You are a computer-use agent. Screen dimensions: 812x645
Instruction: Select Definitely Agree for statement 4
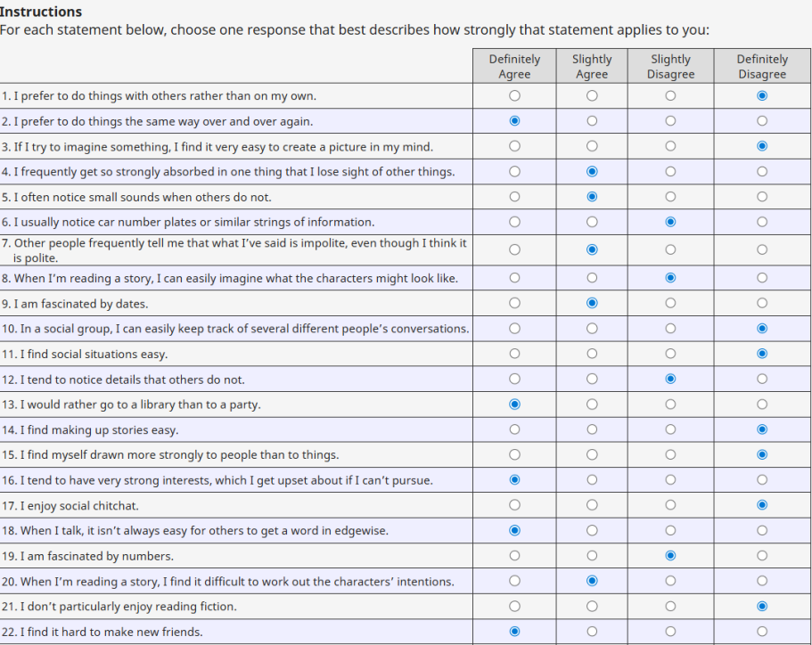(514, 172)
